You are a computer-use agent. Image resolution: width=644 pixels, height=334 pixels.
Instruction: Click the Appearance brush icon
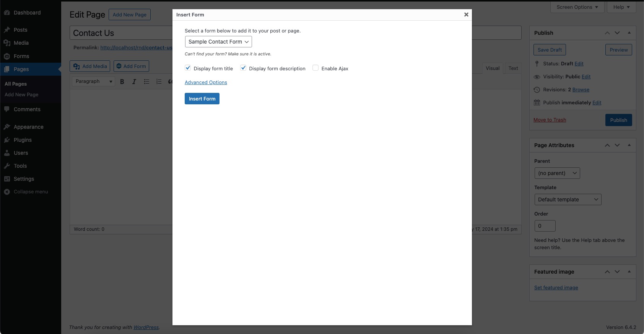point(7,127)
